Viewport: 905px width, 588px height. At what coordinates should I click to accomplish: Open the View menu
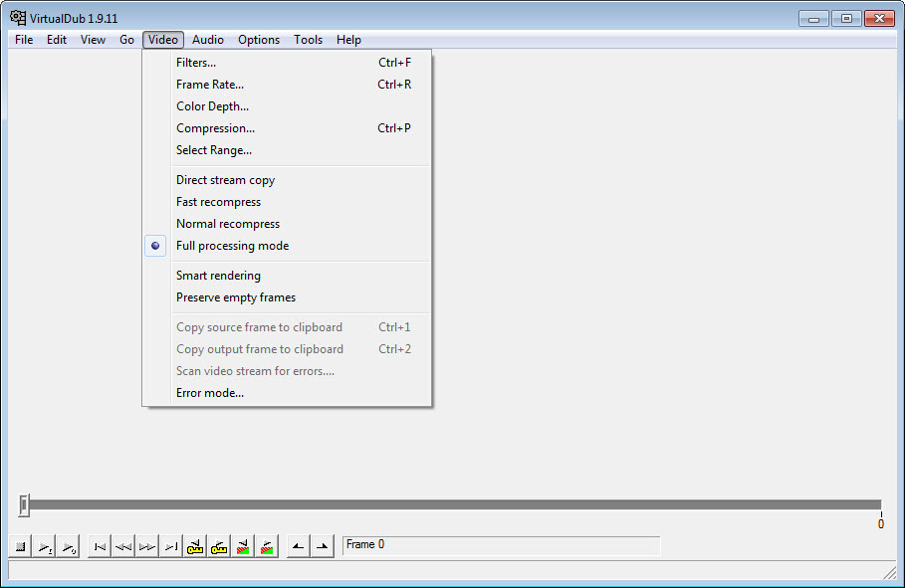point(93,40)
